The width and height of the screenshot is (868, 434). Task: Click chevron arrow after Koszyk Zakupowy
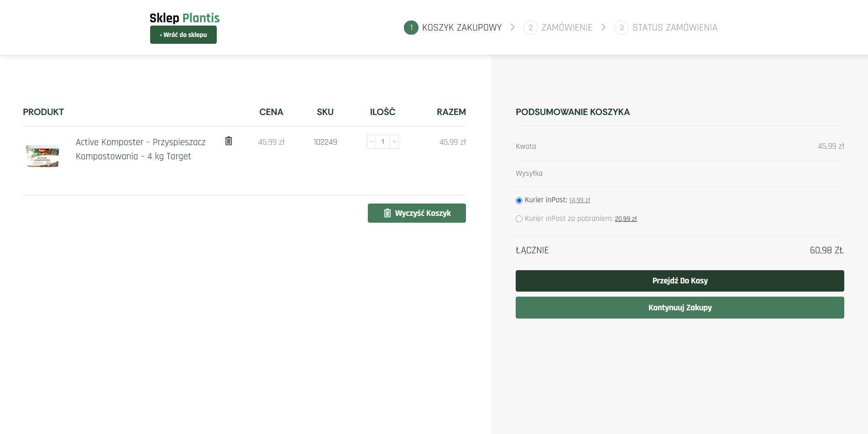click(512, 27)
